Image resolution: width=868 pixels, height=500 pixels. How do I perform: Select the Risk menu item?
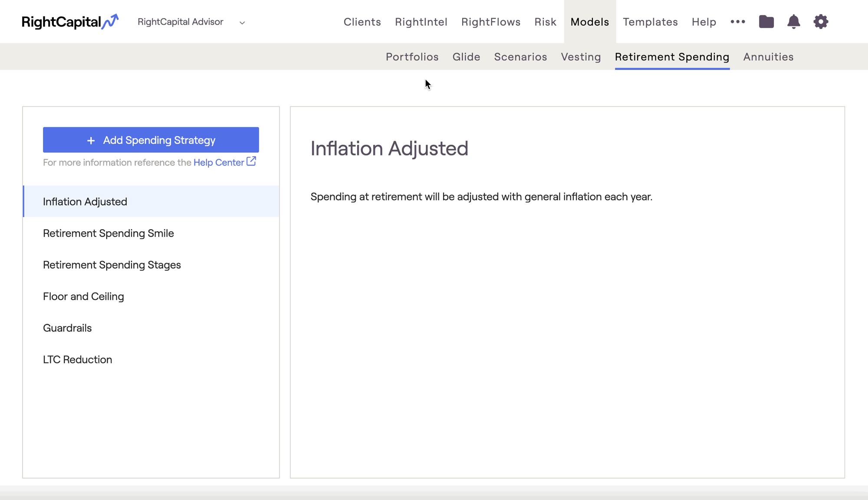click(545, 22)
